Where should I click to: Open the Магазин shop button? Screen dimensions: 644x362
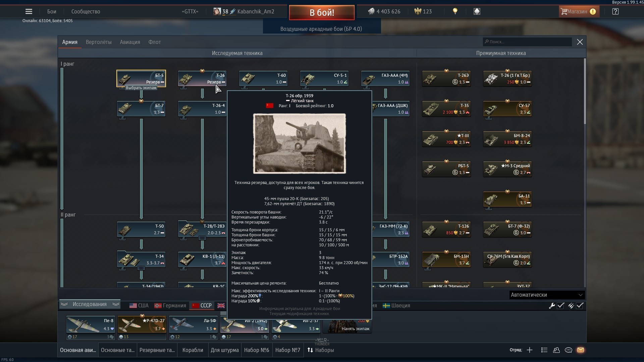pos(577,11)
